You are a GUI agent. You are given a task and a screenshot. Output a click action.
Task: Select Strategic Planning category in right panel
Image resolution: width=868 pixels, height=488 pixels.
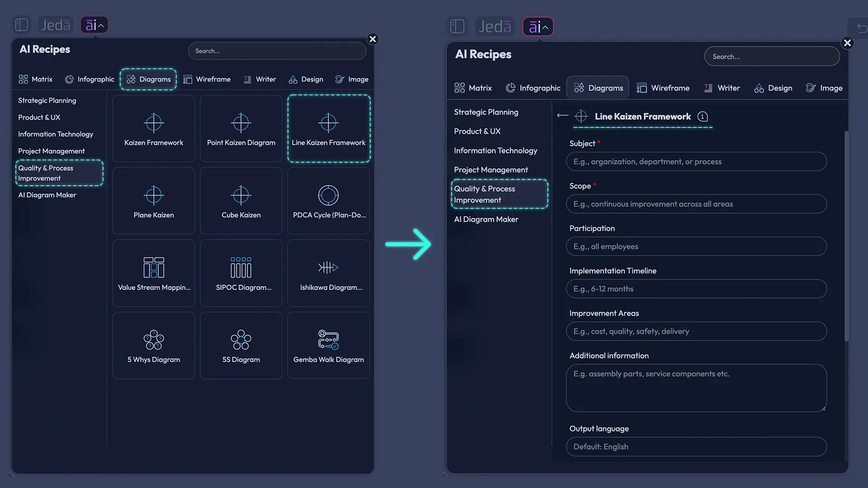(x=486, y=112)
